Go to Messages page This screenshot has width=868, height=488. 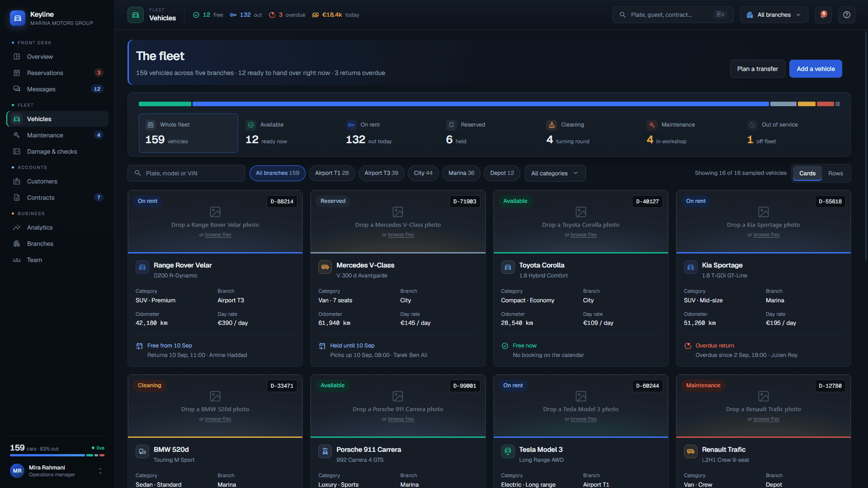[57, 89]
